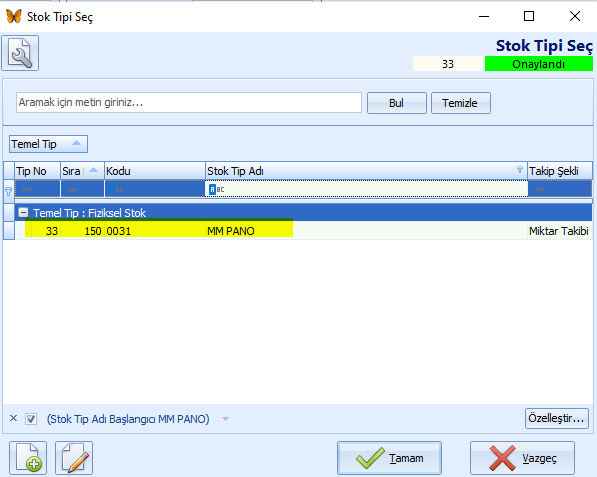Click the Takip Şekli column header
597x477 pixels.
point(560,171)
